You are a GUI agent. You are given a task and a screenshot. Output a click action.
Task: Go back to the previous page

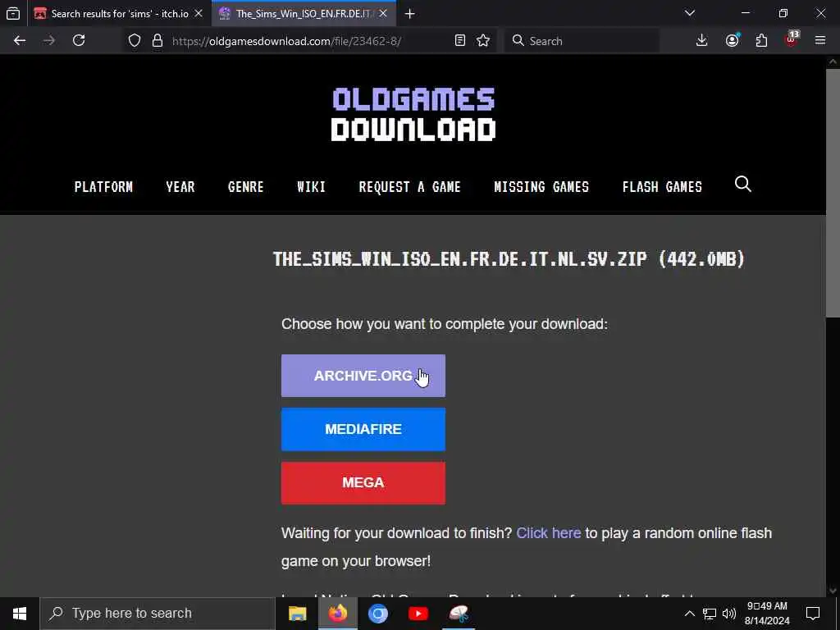tap(20, 41)
